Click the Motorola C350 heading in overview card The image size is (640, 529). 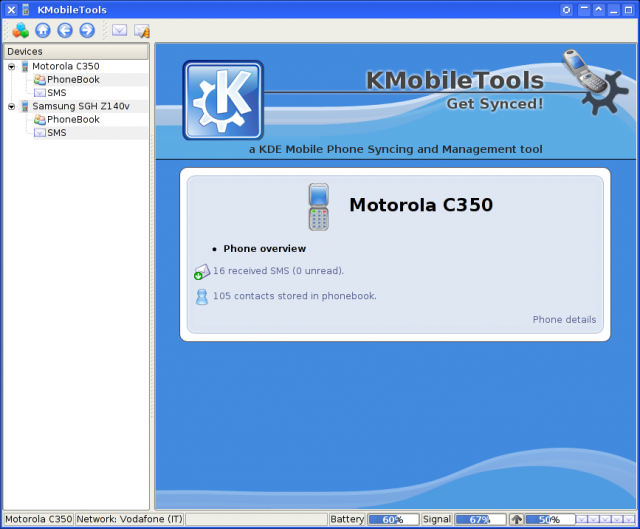[421, 205]
